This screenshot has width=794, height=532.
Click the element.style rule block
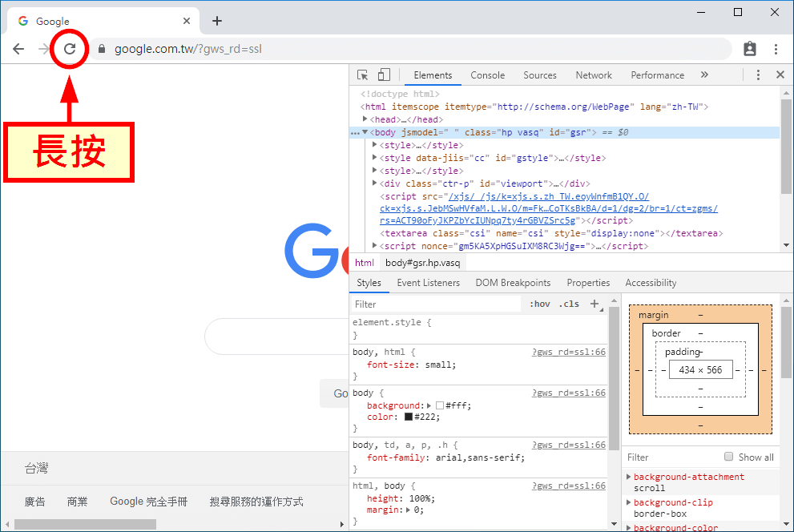point(480,328)
